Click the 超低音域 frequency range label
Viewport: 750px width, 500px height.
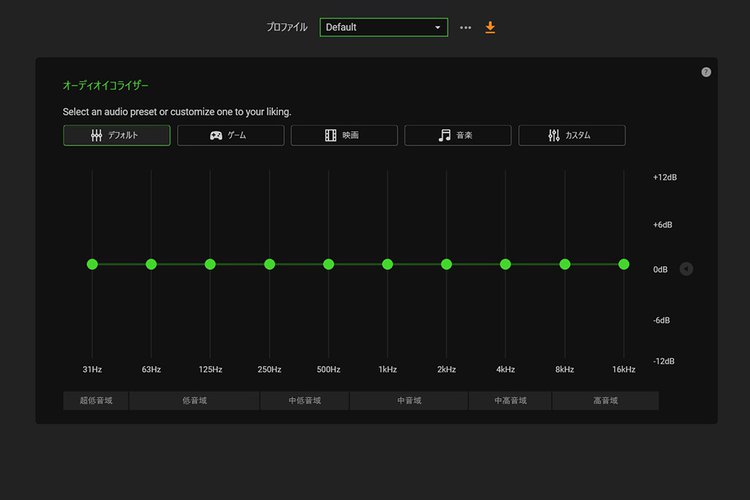pyautogui.click(x=96, y=401)
